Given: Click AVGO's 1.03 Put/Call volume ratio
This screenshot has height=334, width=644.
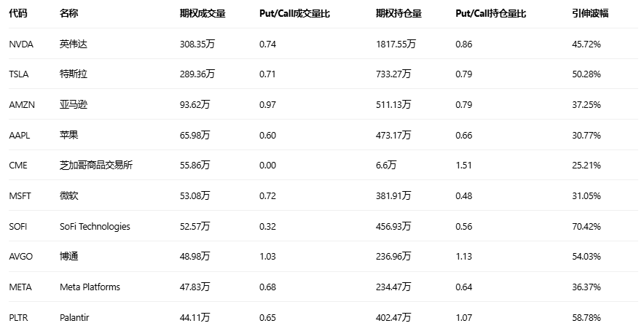Looking at the screenshot, I should tap(267, 257).
